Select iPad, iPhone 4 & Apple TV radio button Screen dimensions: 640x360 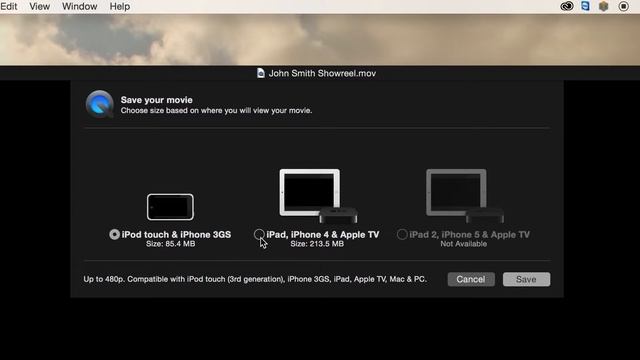(259, 234)
